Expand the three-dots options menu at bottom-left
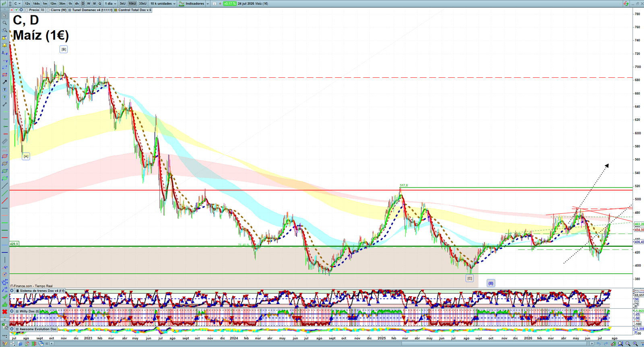 pos(4,336)
